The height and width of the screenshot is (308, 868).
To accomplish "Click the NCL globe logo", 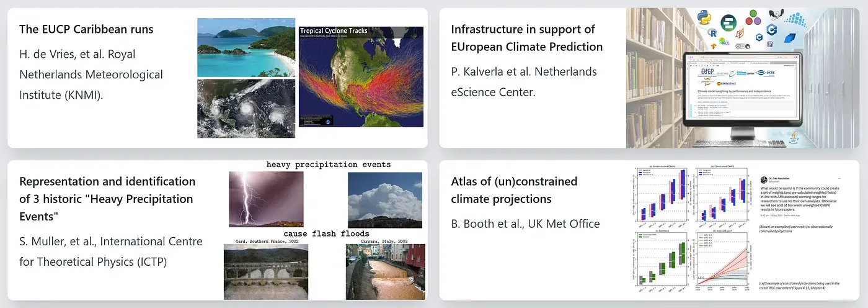I will pos(724,42).
